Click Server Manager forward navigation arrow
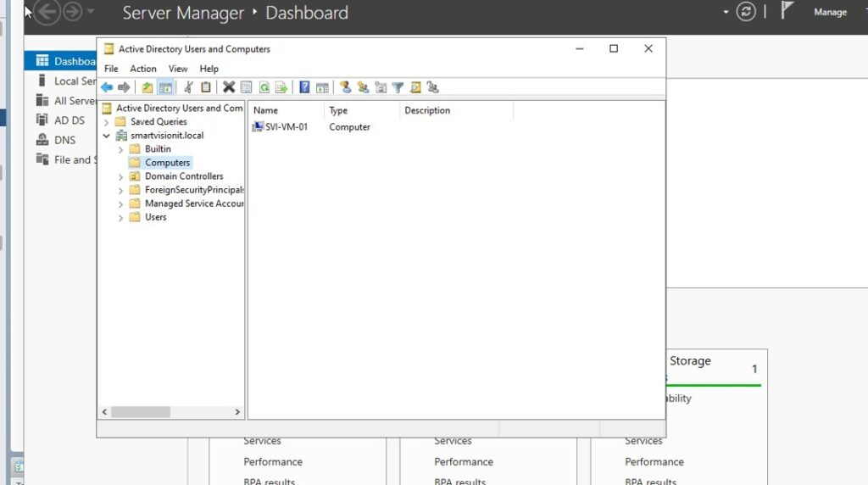This screenshot has width=868, height=485. [x=73, y=12]
